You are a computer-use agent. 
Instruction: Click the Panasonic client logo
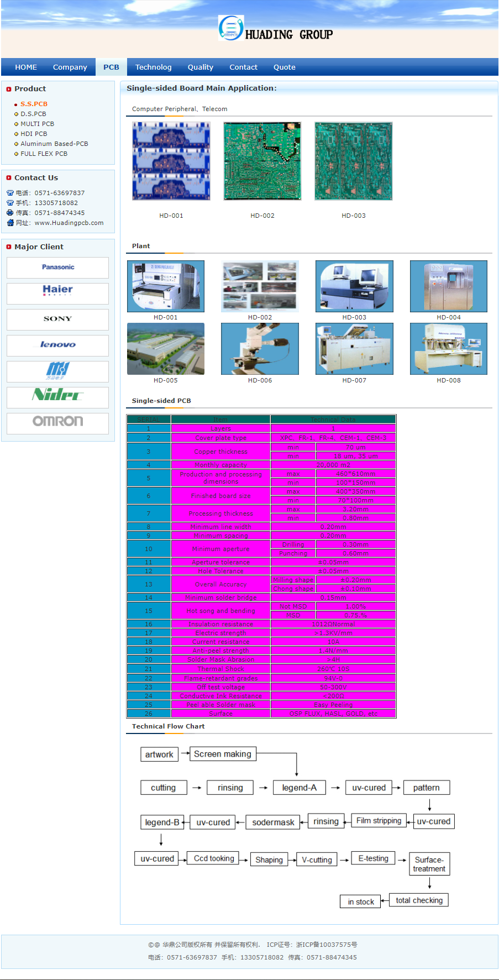point(57,268)
